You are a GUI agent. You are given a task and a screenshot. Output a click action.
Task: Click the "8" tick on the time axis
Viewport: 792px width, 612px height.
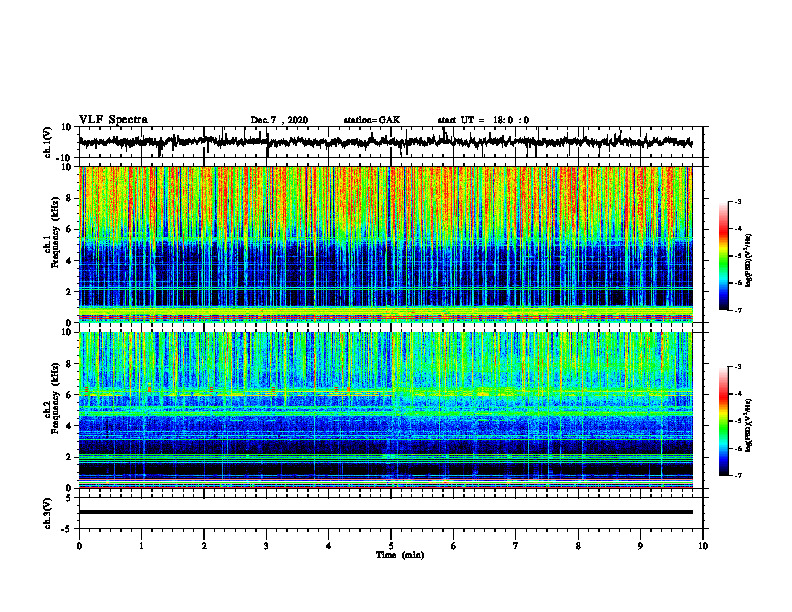578,546
